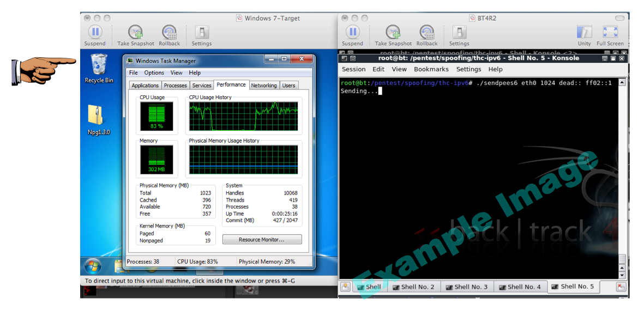Click the Sending... output line
This screenshot has width=644, height=310.
tap(359, 91)
